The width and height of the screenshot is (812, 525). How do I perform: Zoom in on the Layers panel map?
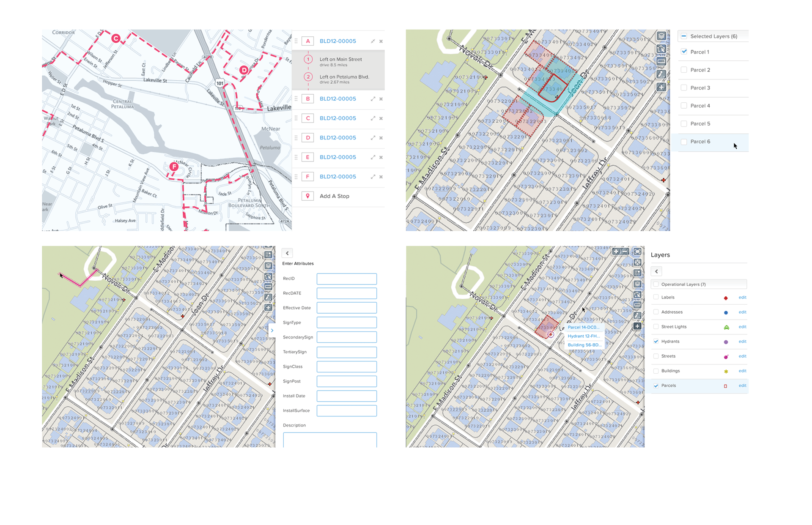[616, 252]
